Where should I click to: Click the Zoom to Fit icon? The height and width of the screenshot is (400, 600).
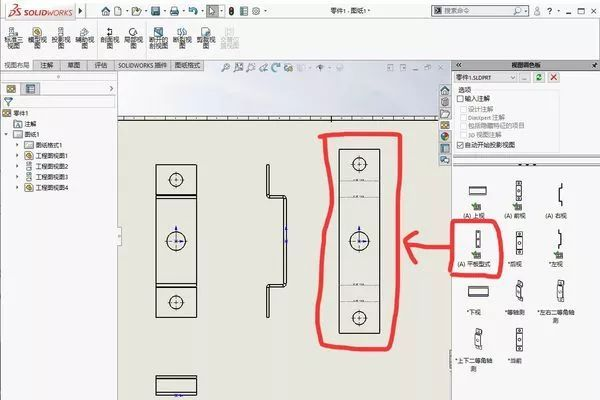click(225, 68)
